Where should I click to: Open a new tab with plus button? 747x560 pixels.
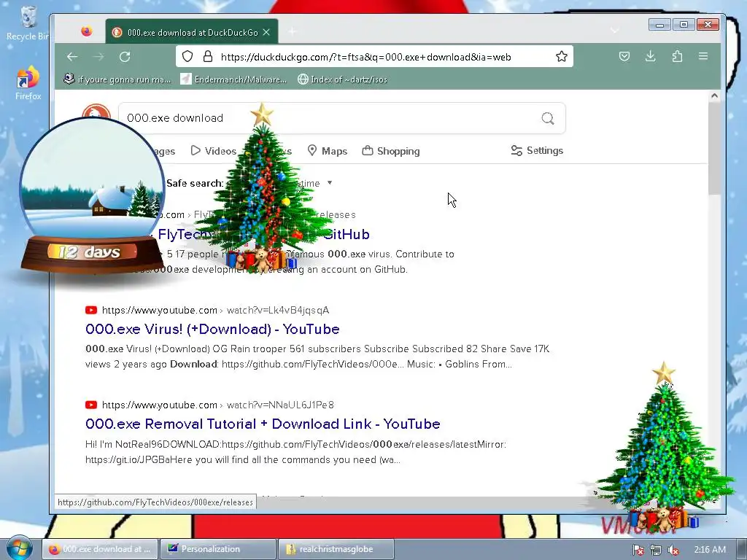click(292, 32)
